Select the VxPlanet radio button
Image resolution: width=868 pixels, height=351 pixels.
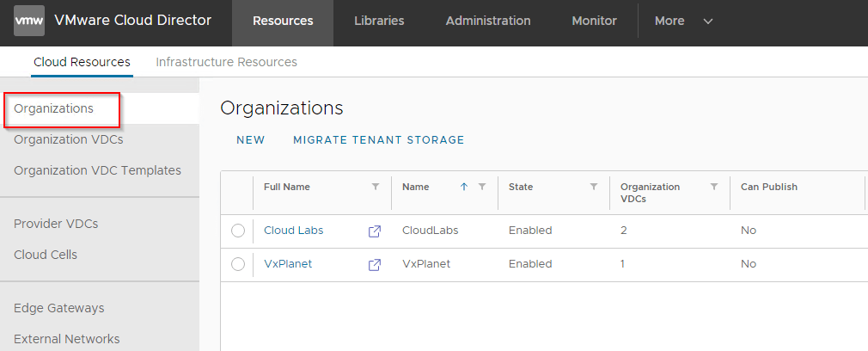[x=238, y=264]
